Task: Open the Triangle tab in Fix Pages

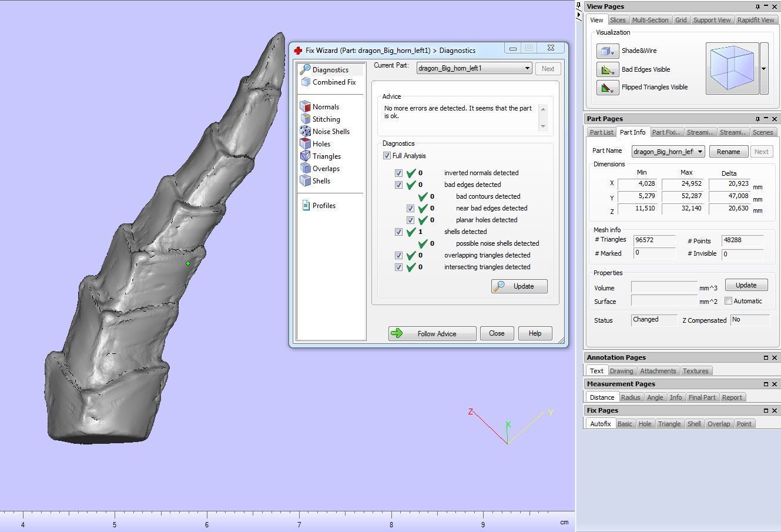Action: 669,424
